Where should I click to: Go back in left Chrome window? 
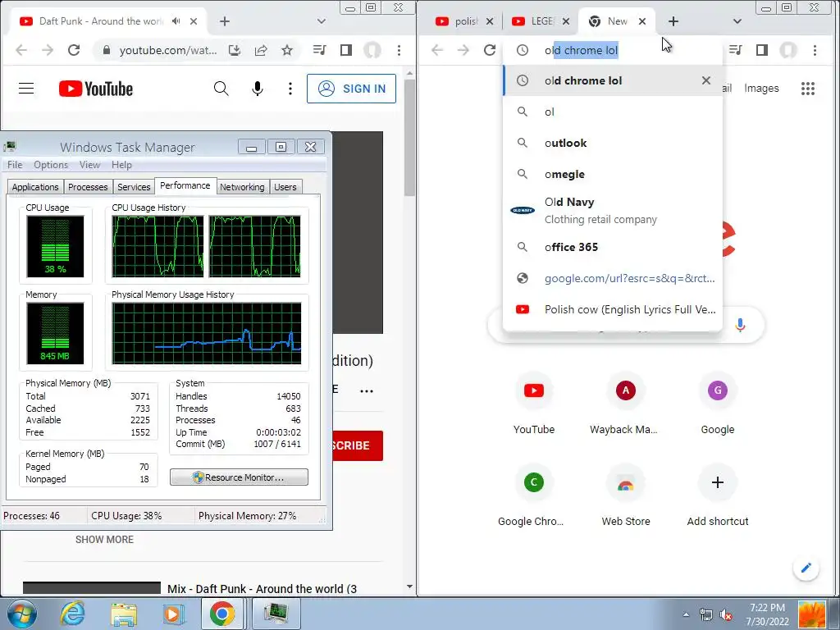21,50
